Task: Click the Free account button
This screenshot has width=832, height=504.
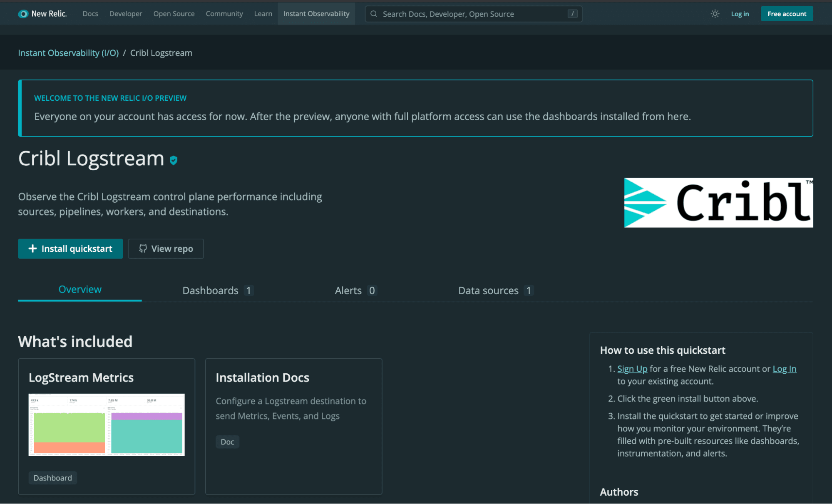Action: point(786,14)
